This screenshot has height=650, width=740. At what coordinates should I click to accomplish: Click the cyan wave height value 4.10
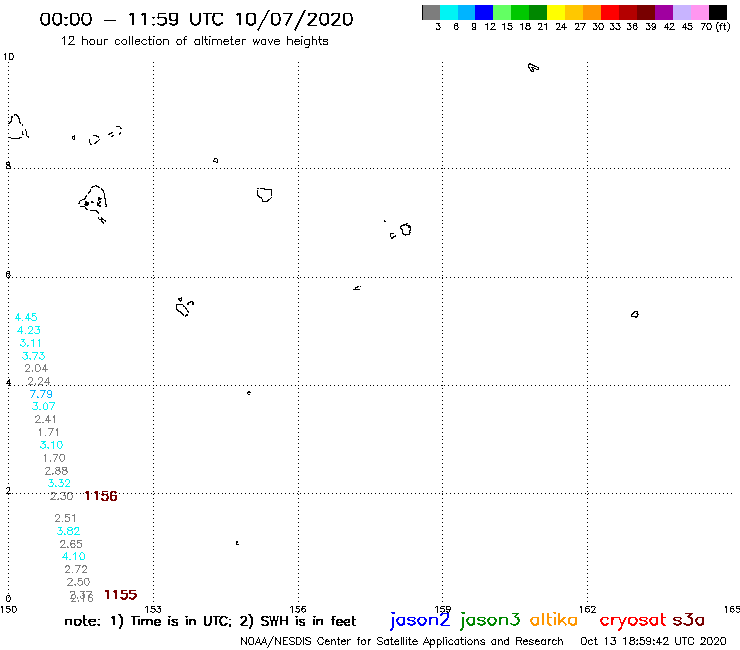[74, 556]
